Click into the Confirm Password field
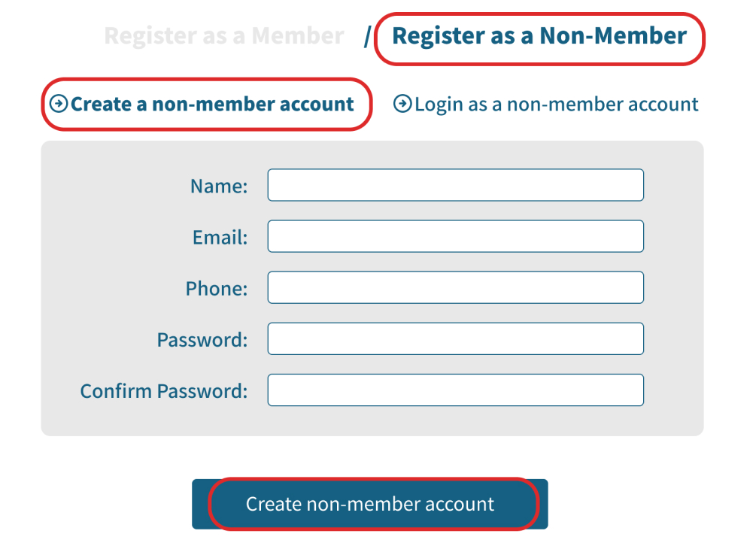Screen dimensions: 756x546 [x=456, y=390]
